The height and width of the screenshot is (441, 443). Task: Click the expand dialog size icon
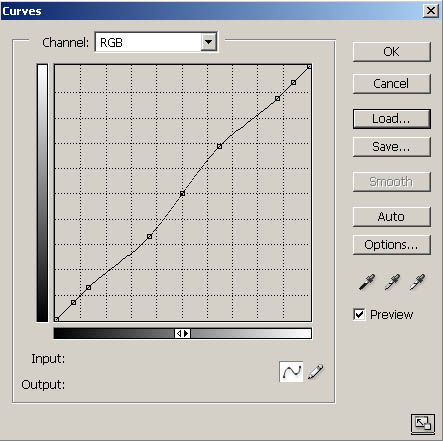(x=423, y=424)
